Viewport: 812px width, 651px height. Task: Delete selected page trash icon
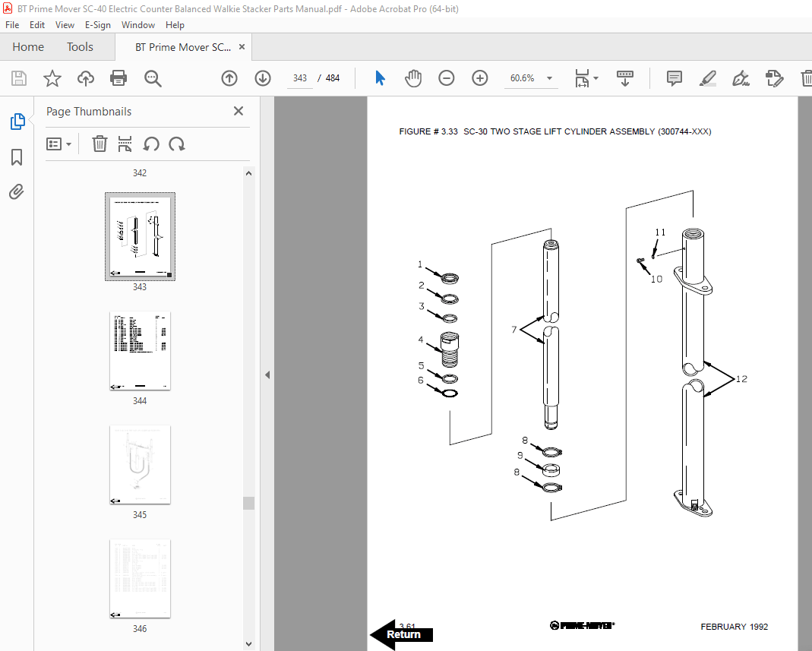click(100, 144)
